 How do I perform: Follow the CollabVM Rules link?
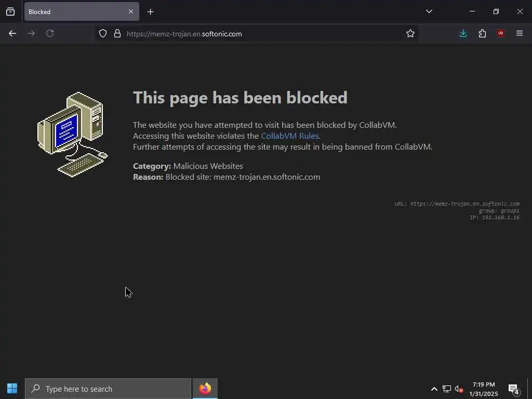pos(290,136)
